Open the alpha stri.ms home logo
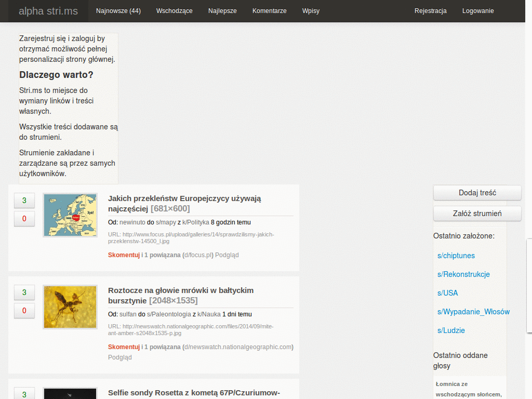 click(x=48, y=11)
